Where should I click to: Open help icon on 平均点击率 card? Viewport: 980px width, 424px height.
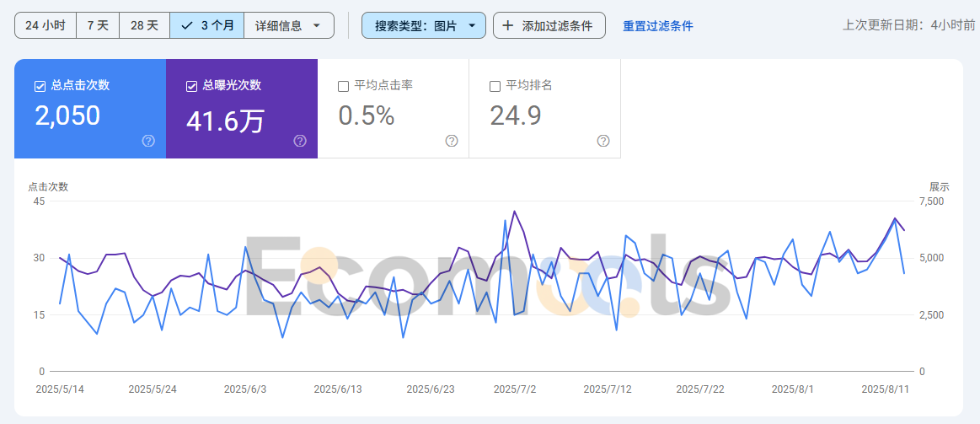tap(452, 141)
